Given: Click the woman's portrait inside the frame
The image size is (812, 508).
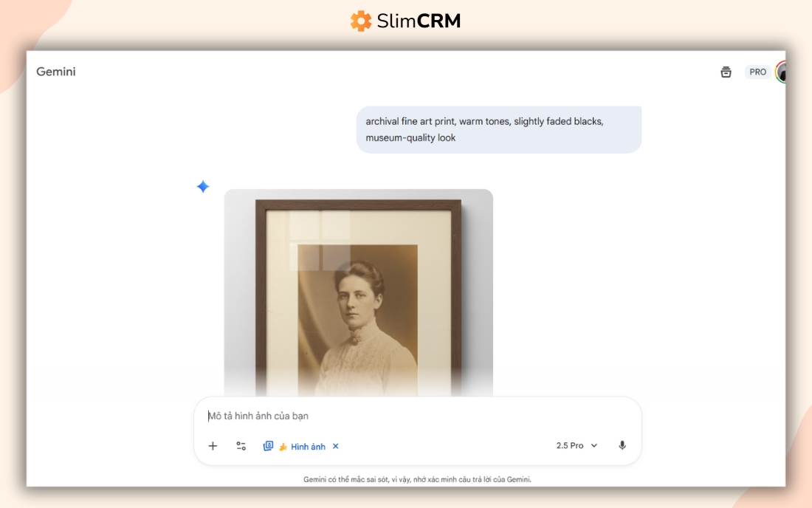Looking at the screenshot, I should click(358, 320).
